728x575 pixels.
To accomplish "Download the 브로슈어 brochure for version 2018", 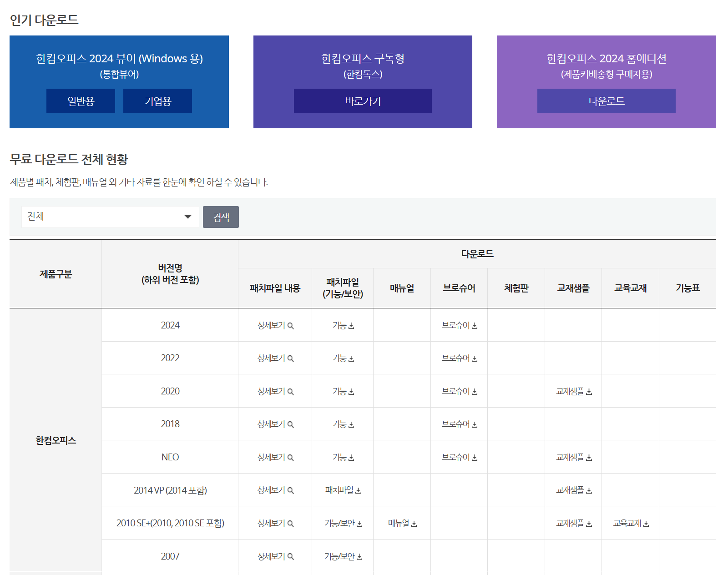I will coord(459,424).
